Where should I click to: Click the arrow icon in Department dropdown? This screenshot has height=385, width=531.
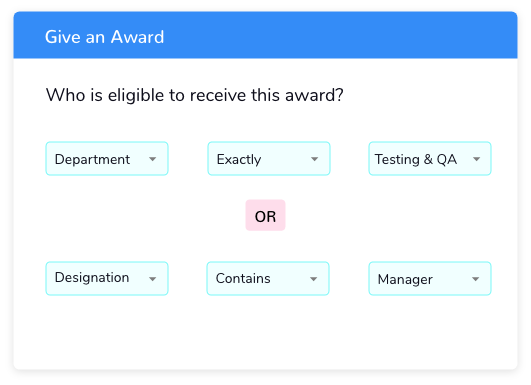click(153, 159)
